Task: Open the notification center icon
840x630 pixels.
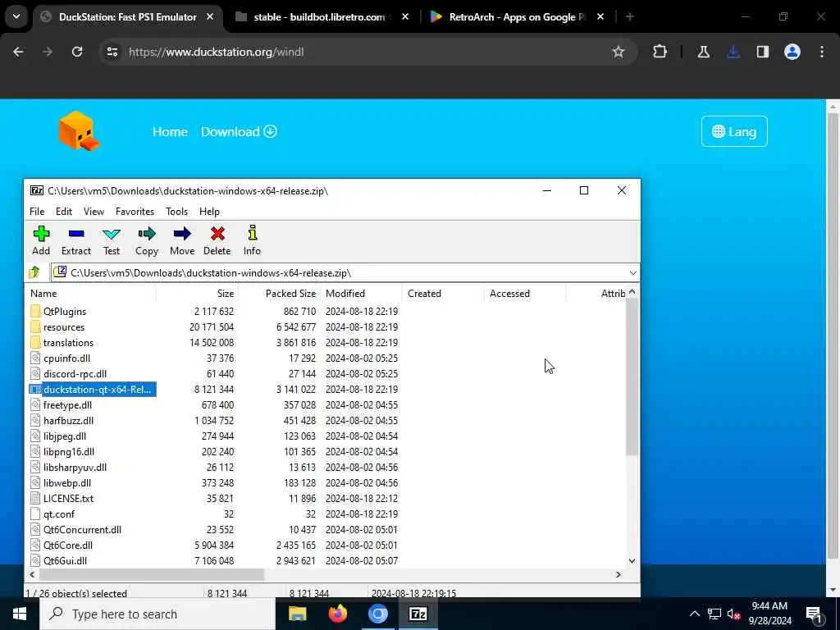Action: pos(814,614)
